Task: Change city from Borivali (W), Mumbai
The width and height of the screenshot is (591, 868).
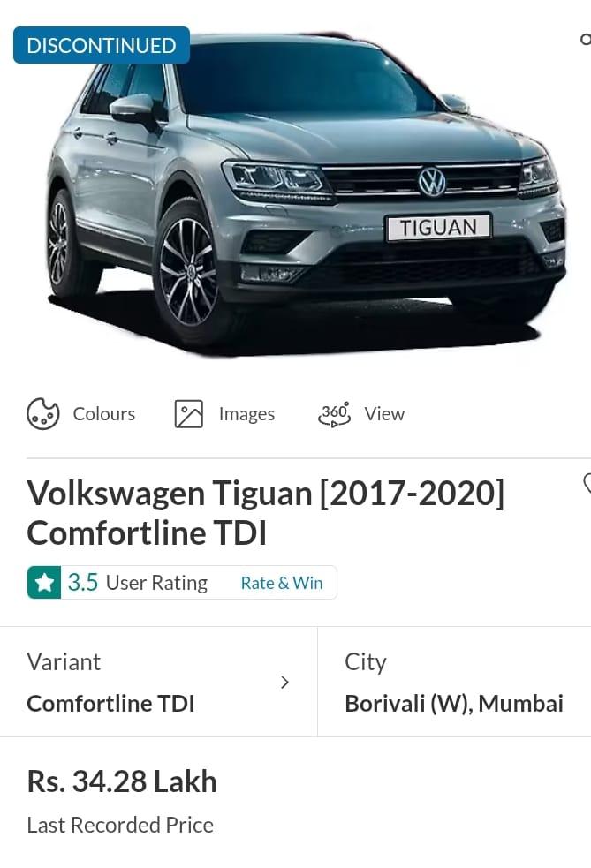Action: [454, 682]
